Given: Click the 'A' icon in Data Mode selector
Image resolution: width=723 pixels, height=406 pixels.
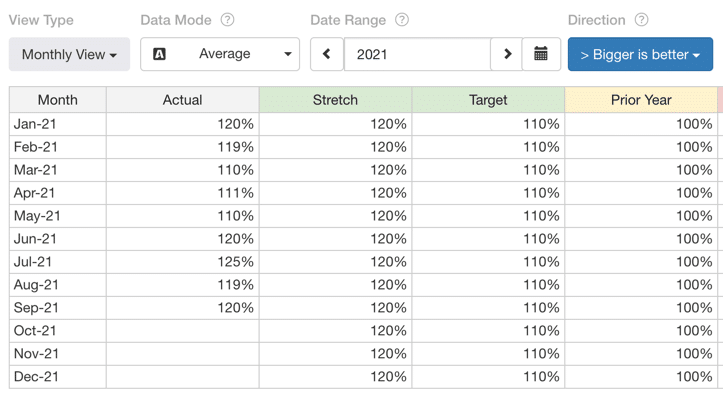Looking at the screenshot, I should 159,54.
